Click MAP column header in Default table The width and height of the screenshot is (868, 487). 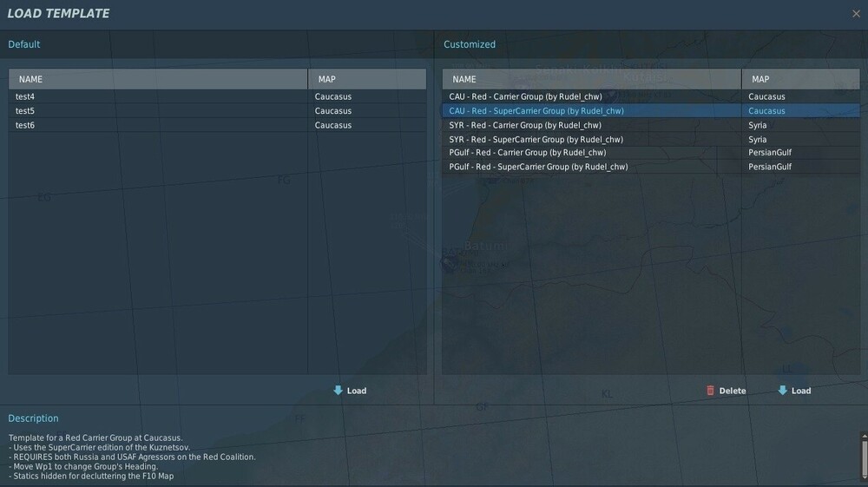pos(367,79)
